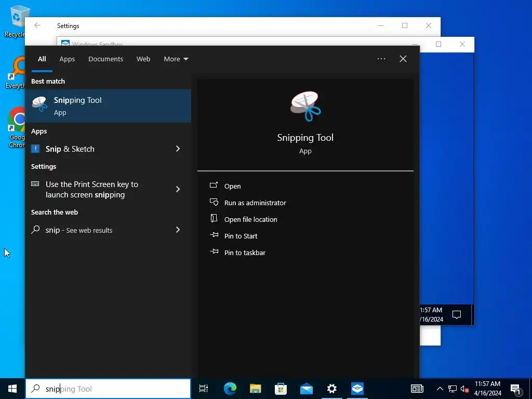
Task: Expand snip web results chevron
Action: coord(178,230)
